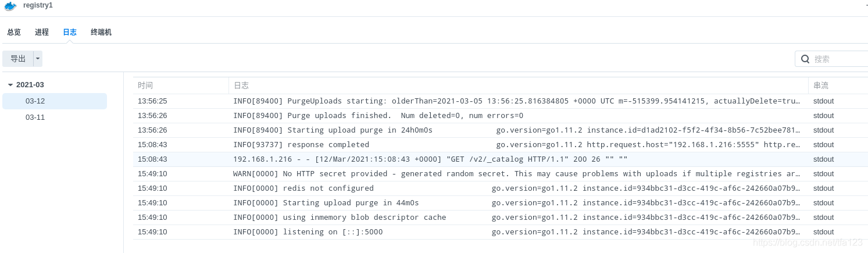Click the 串流 column header

[x=821, y=85]
